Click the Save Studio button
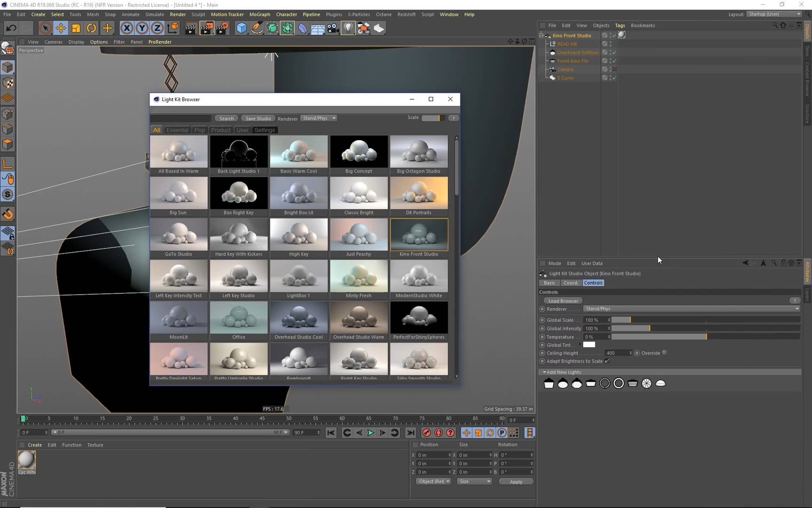The height and width of the screenshot is (508, 812). point(258,119)
